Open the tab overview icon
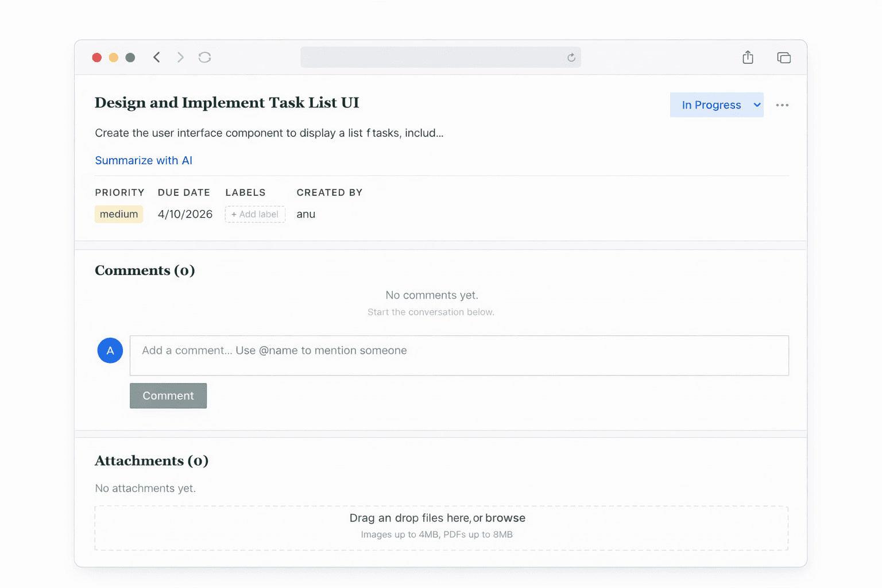The height and width of the screenshot is (588, 882). (x=784, y=57)
